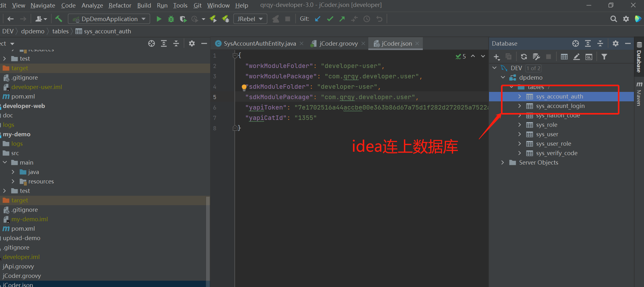Select upload-demo folder in project tree
The width and height of the screenshot is (644, 287).
pyautogui.click(x=21, y=238)
